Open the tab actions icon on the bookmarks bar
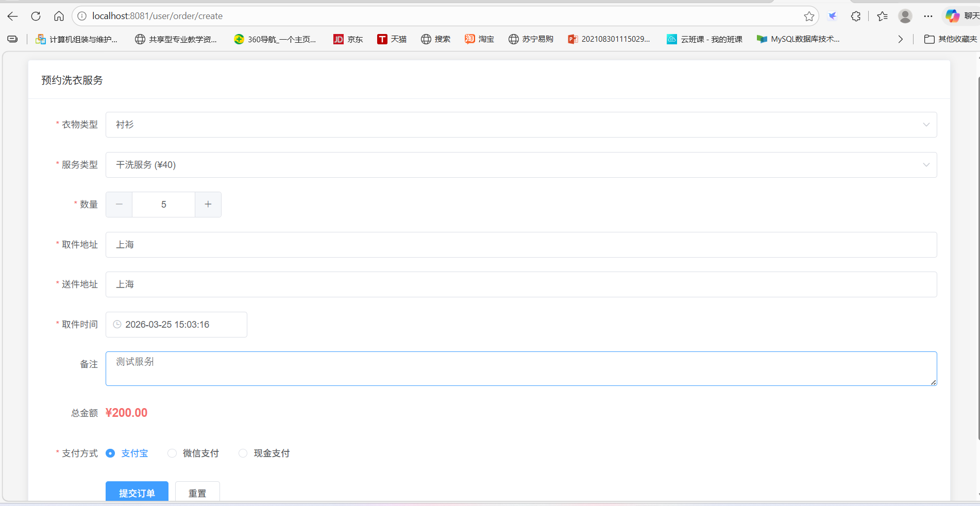 coord(12,39)
